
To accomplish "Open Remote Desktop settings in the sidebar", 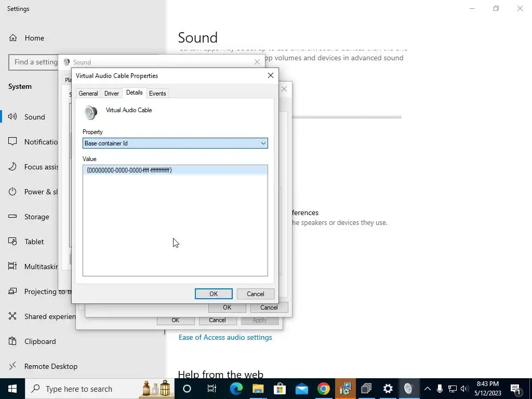I will 43,366.
